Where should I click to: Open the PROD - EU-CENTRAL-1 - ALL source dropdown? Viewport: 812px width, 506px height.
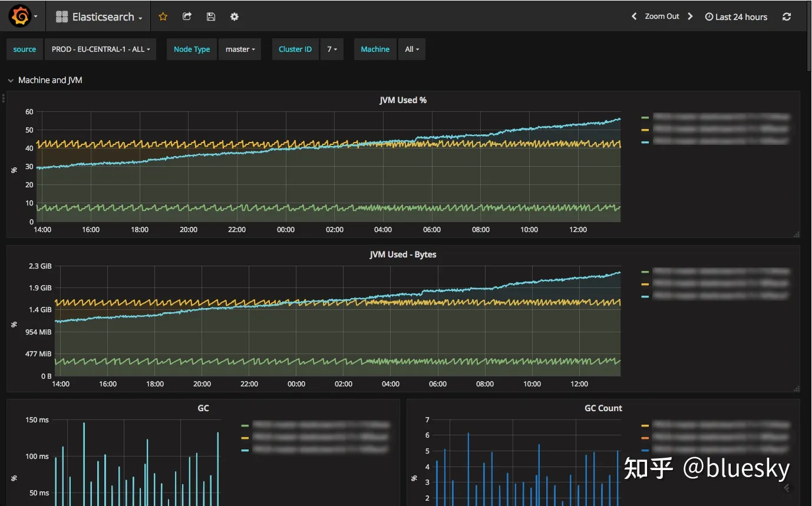[101, 49]
